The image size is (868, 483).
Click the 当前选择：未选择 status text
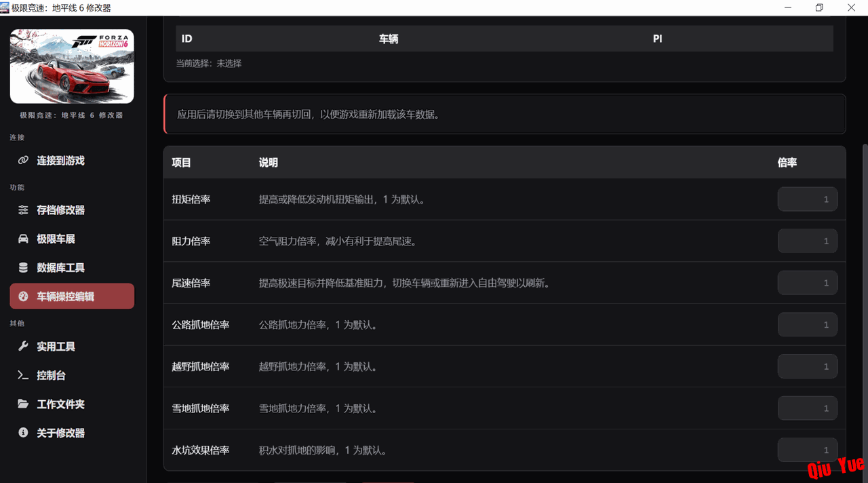(x=209, y=63)
